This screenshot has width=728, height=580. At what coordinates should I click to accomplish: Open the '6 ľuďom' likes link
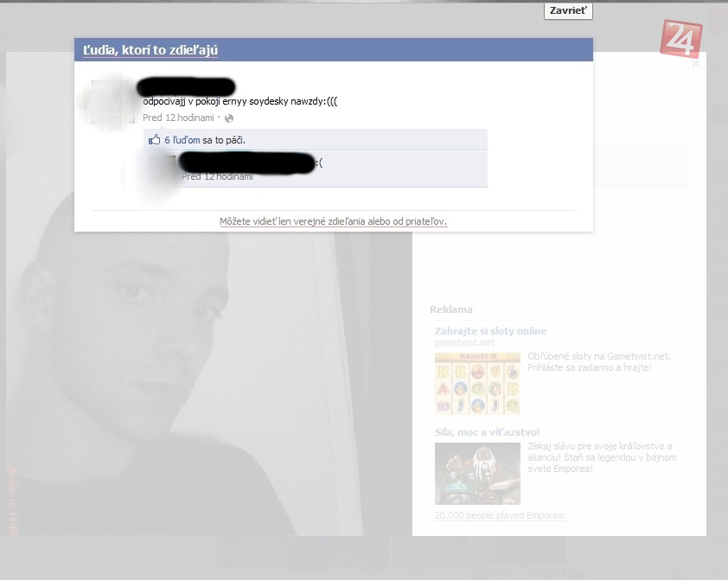[x=182, y=139]
